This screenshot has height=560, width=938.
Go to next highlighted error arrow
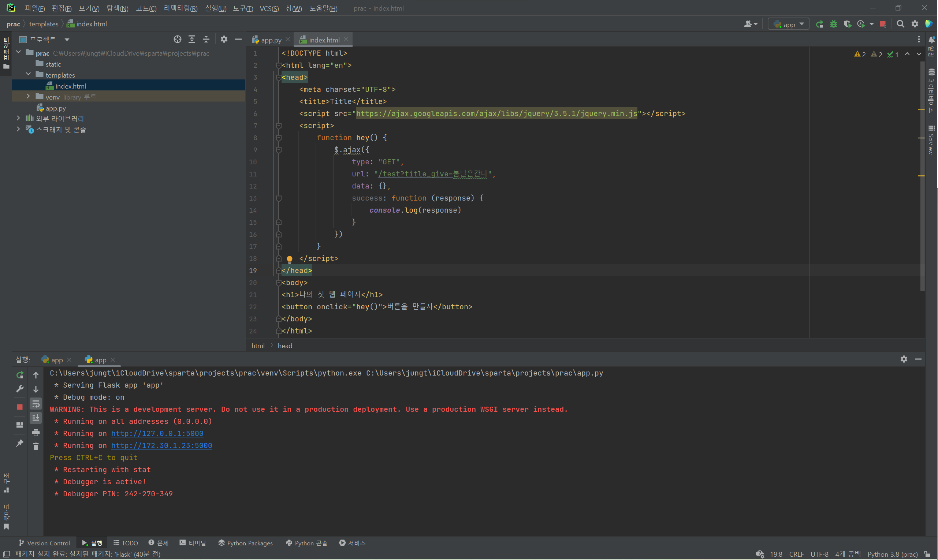(919, 54)
